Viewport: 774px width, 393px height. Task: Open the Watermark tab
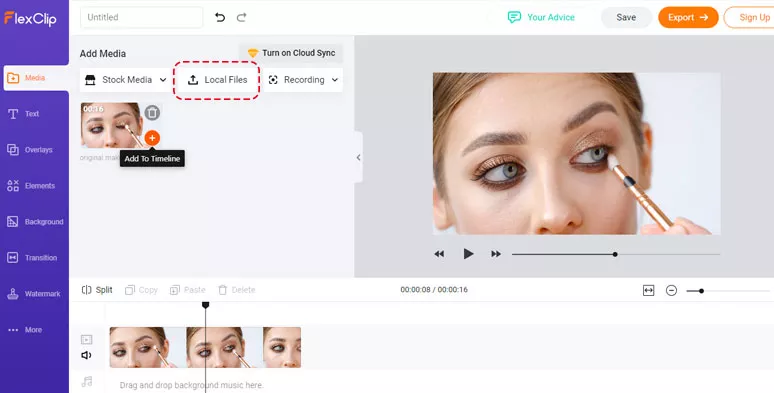[34, 294]
